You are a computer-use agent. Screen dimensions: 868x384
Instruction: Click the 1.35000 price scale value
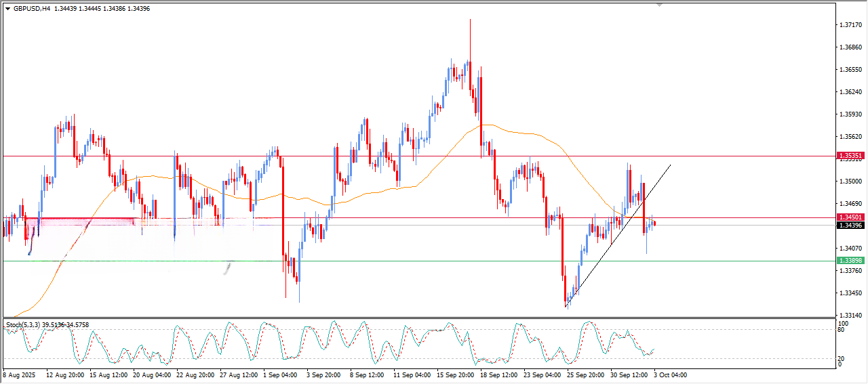click(x=850, y=182)
